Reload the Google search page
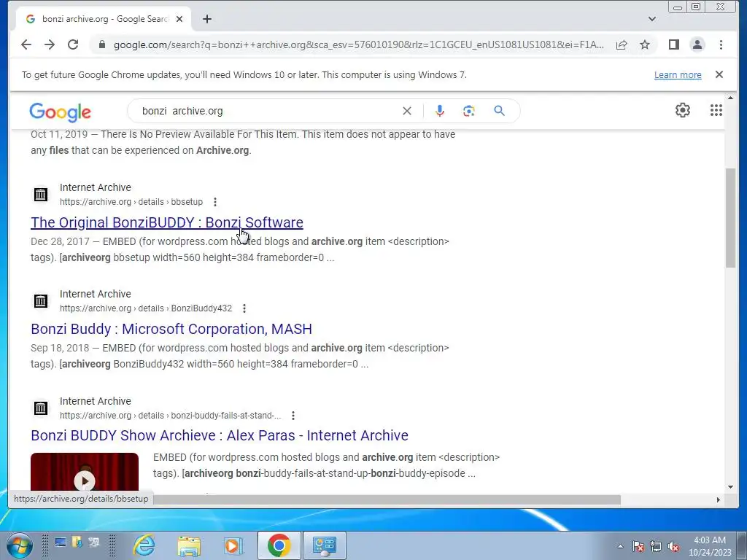The width and height of the screenshot is (747, 560). tap(73, 44)
